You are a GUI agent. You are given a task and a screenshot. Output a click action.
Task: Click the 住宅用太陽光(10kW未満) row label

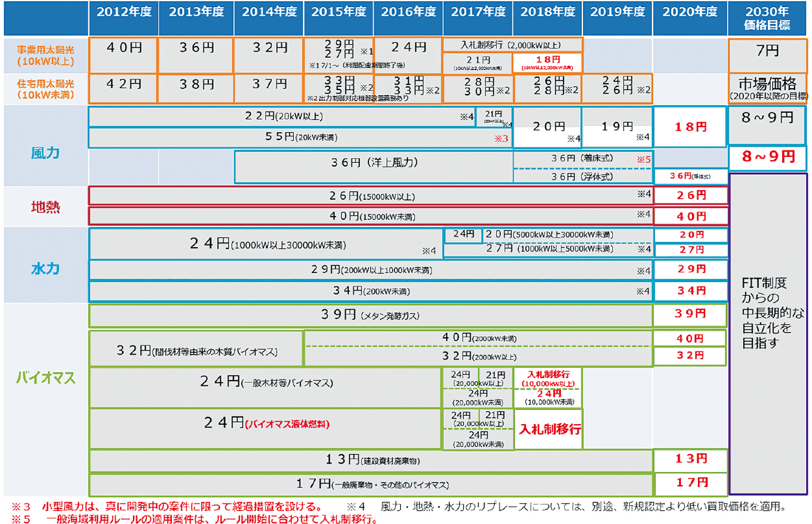coord(45,89)
